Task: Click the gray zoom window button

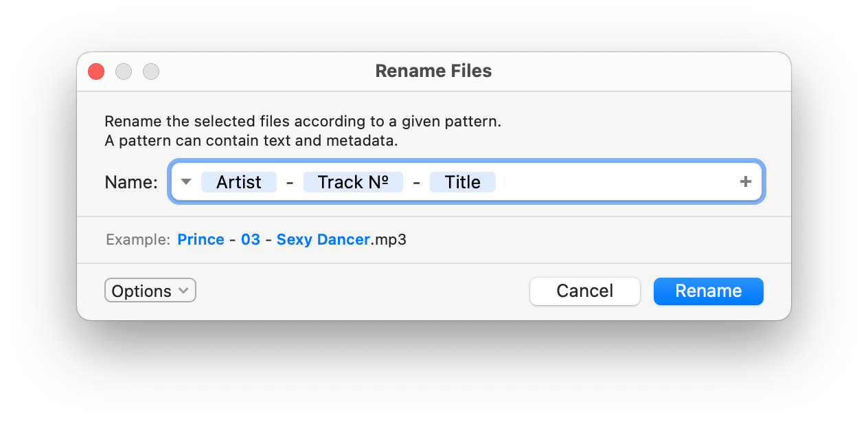Action: 151,71
